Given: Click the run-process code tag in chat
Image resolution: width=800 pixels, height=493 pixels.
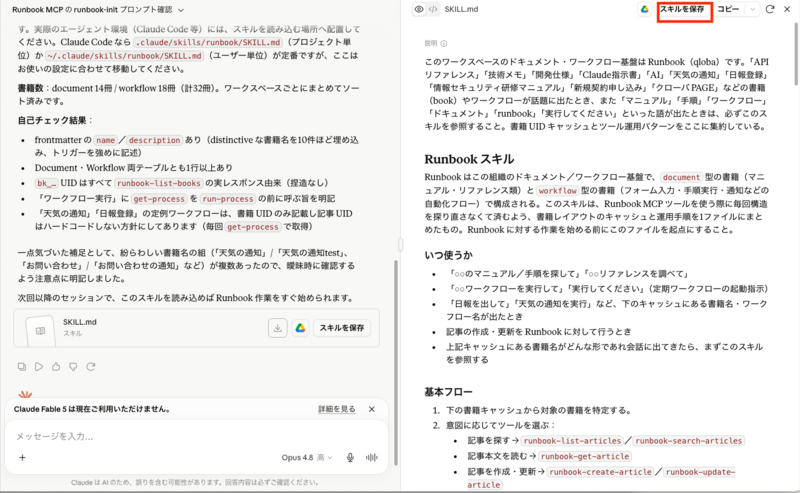Looking at the screenshot, I should coord(227,199).
